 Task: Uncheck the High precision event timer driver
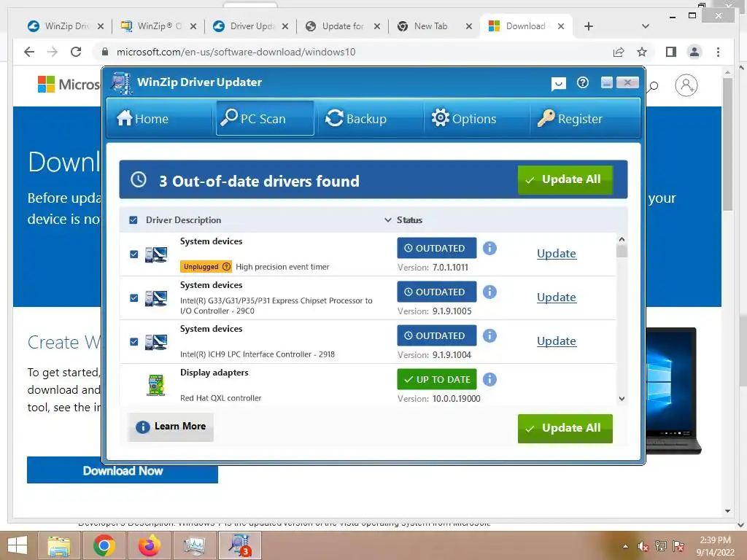[134, 254]
